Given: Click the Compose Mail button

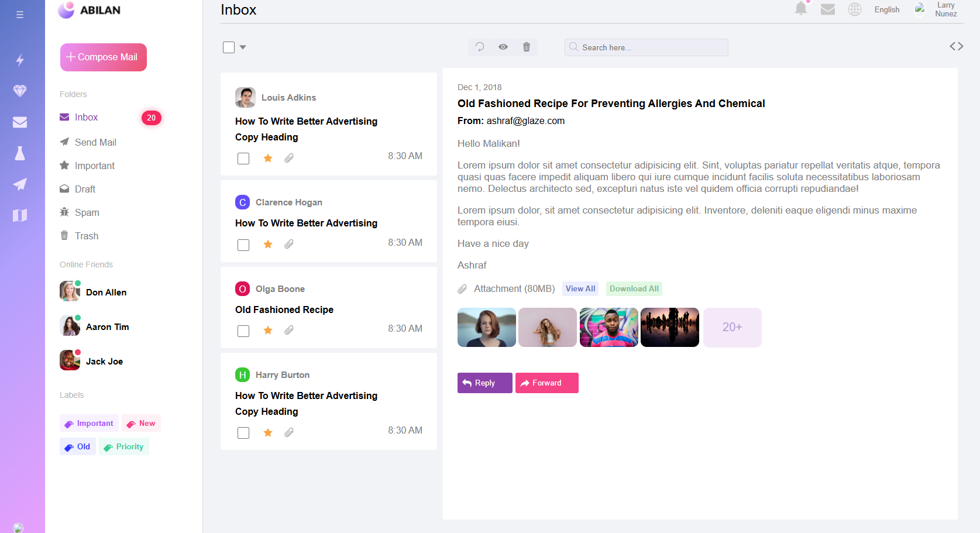Looking at the screenshot, I should (104, 57).
